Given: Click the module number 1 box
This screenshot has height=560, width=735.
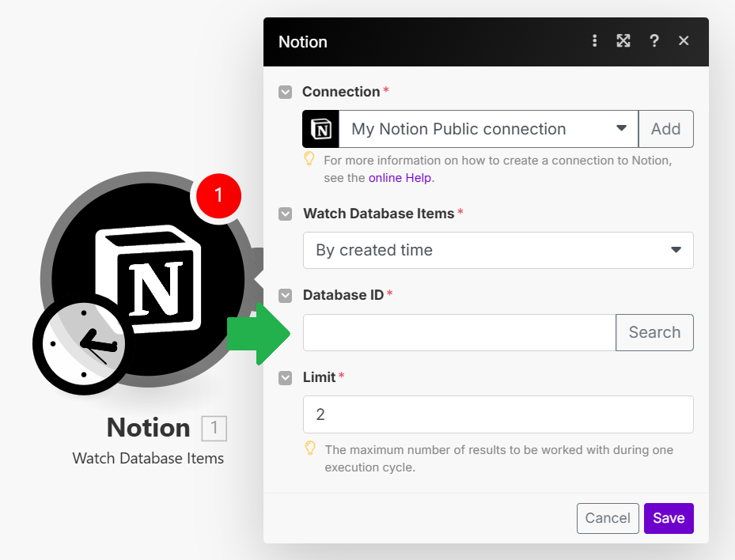Looking at the screenshot, I should coord(214,429).
